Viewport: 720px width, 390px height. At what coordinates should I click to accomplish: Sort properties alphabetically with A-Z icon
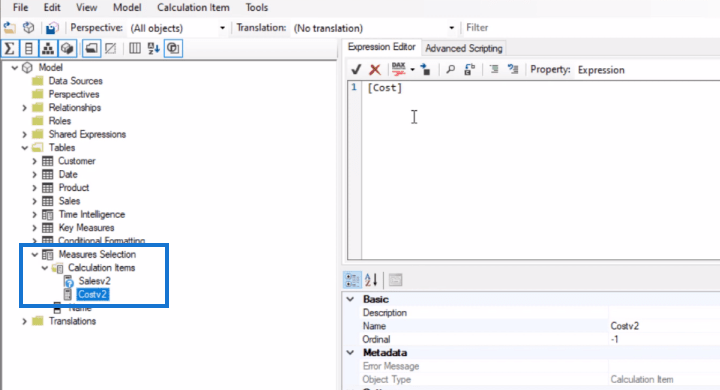[371, 279]
